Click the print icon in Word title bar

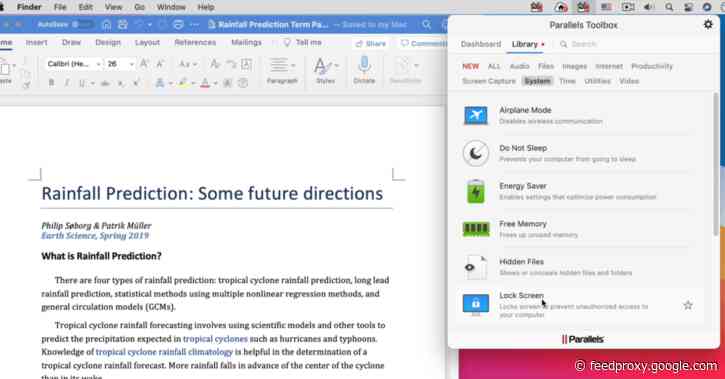178,24
